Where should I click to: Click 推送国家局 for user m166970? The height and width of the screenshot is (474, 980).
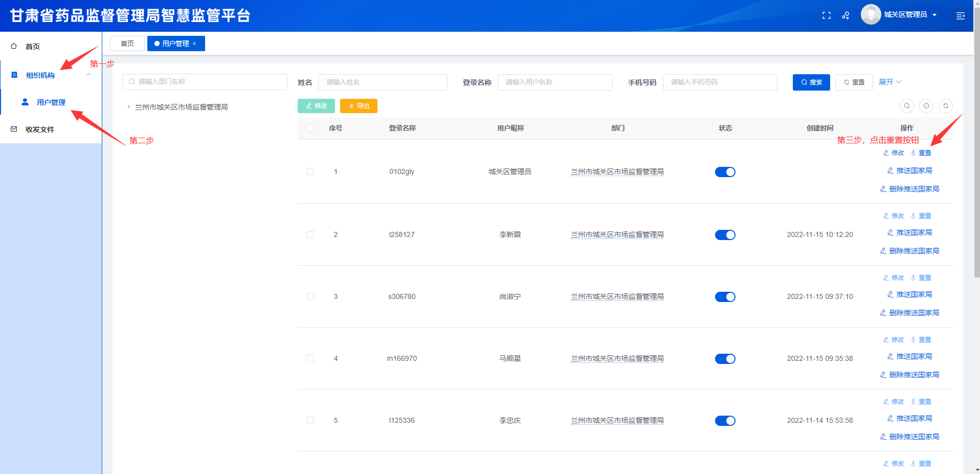(909, 356)
